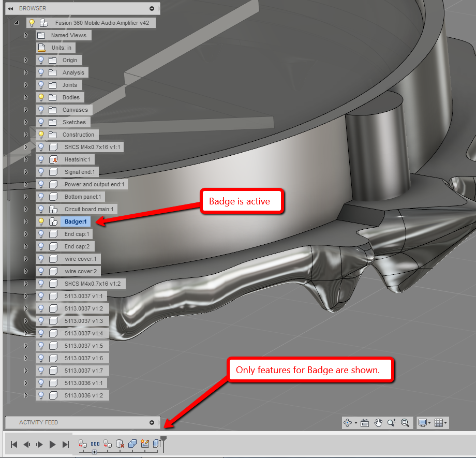Select the Orbit tool
The height and width of the screenshot is (458, 476).
click(348, 422)
